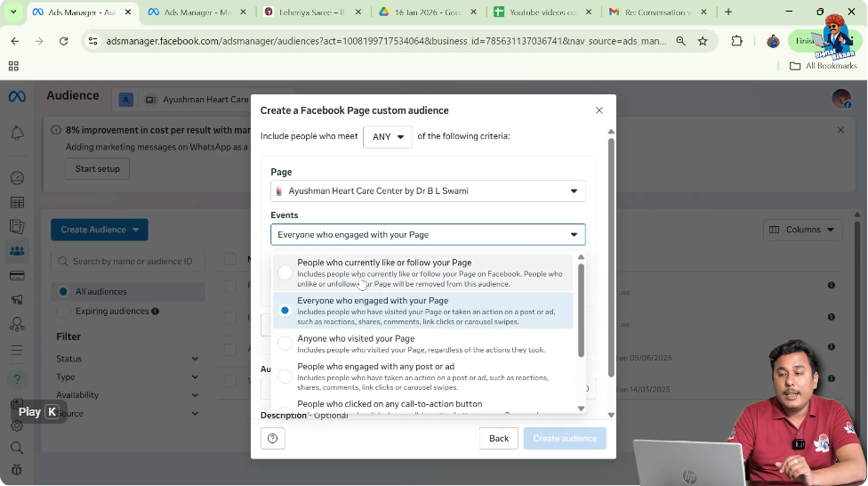Click site info icon in address bar

pyautogui.click(x=93, y=41)
